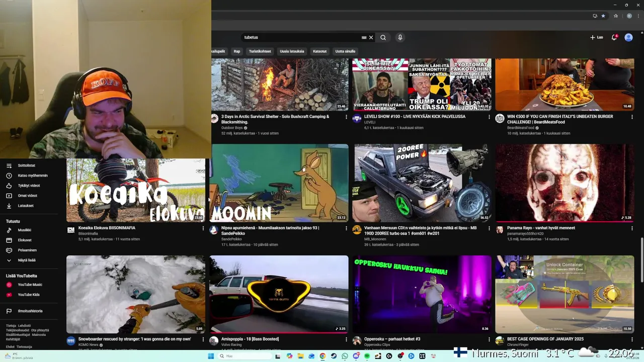Open the notifications bell
The height and width of the screenshot is (362, 644).
coord(614,37)
